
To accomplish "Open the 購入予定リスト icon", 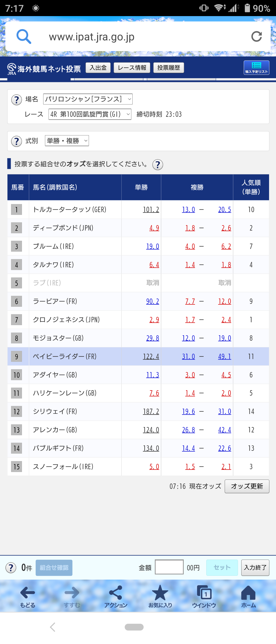I will pyautogui.click(x=256, y=68).
